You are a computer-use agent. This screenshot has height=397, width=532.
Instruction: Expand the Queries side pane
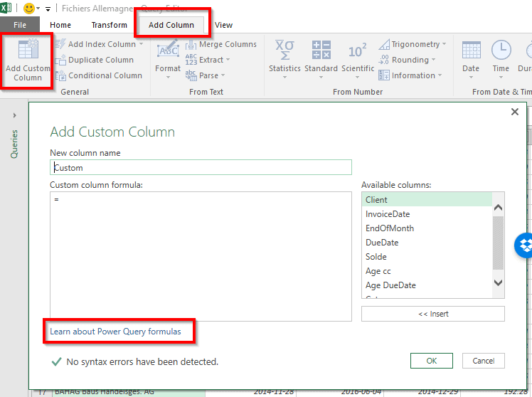click(x=14, y=115)
